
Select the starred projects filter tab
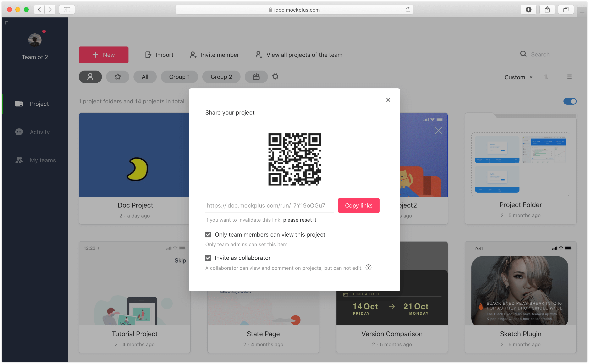[x=118, y=77]
